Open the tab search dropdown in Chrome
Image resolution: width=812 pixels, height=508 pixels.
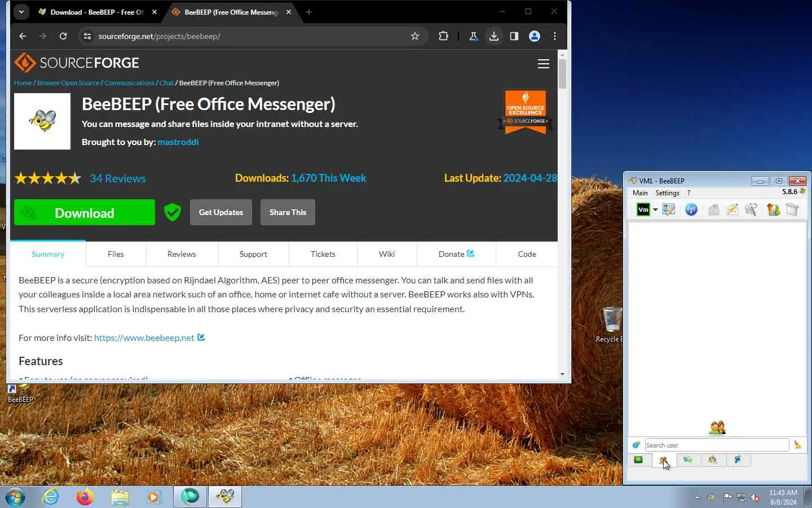21,12
